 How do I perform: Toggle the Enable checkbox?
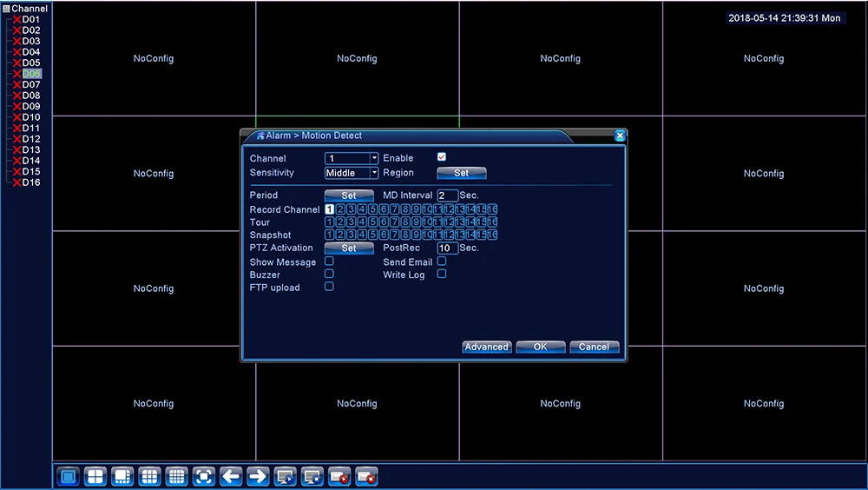(x=441, y=157)
